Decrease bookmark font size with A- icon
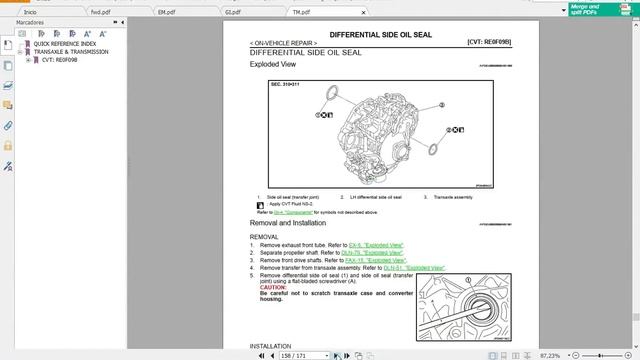Viewport: 640px width, 360px height. point(103,34)
